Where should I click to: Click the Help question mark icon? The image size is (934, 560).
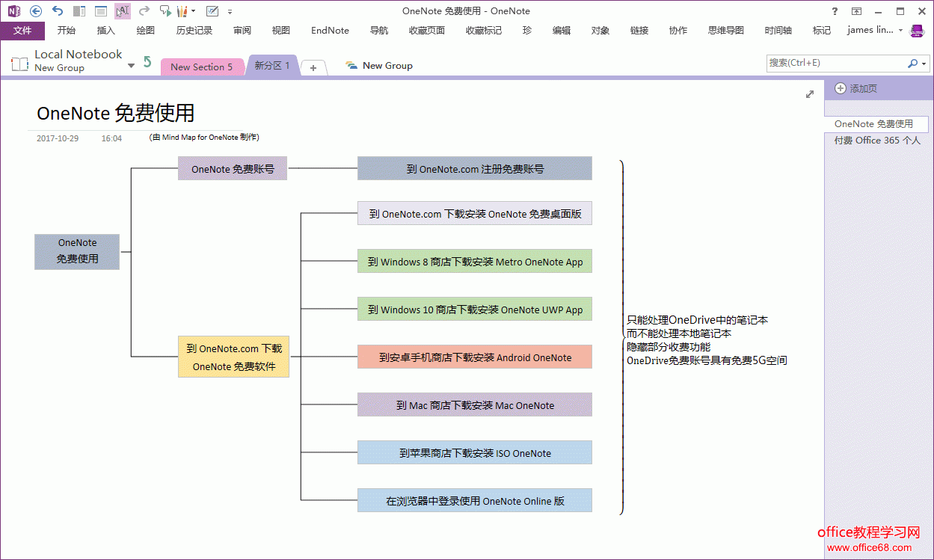[x=835, y=11]
